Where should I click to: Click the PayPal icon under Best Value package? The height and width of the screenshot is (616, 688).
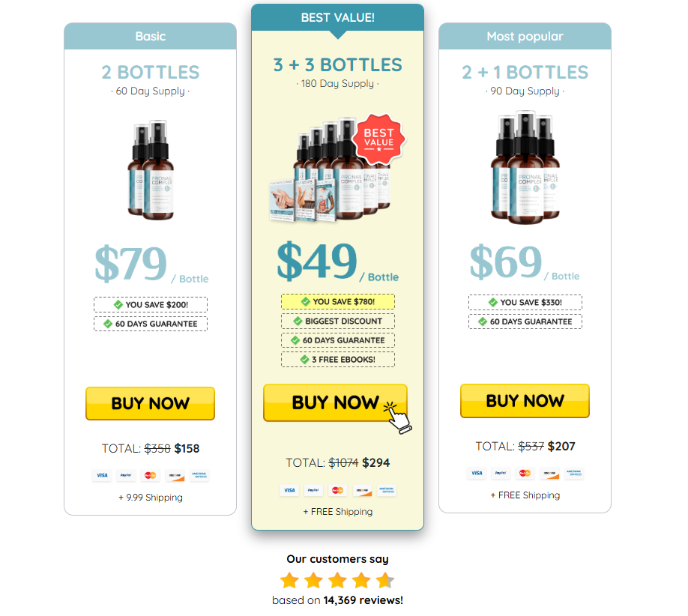(313, 490)
